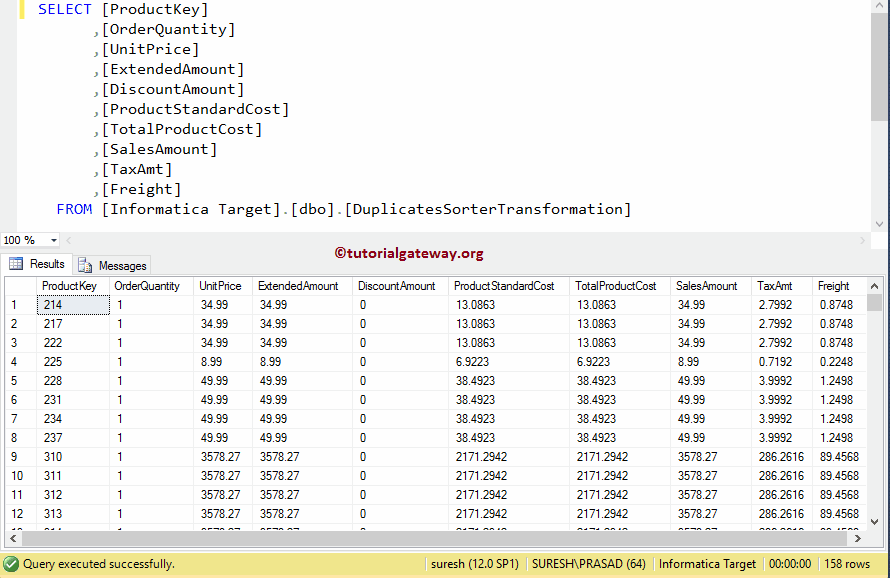Click ProductStandardCost cell 6.9223
Image resolution: width=890 pixels, height=578 pixels.
click(509, 362)
